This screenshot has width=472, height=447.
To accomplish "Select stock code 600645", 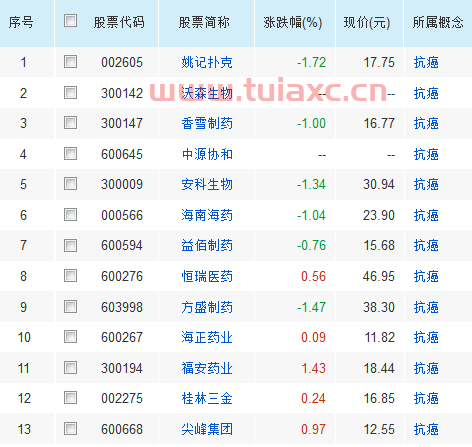I will coord(122,154).
